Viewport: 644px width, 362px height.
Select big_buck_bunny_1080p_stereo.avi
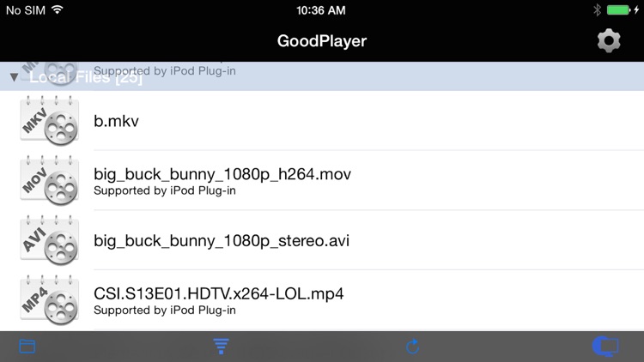point(322,240)
